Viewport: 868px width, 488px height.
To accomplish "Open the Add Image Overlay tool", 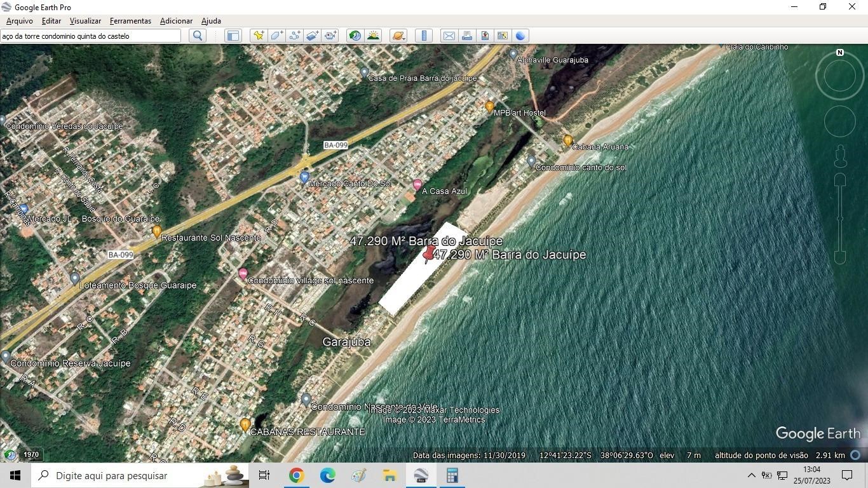I will [x=311, y=36].
